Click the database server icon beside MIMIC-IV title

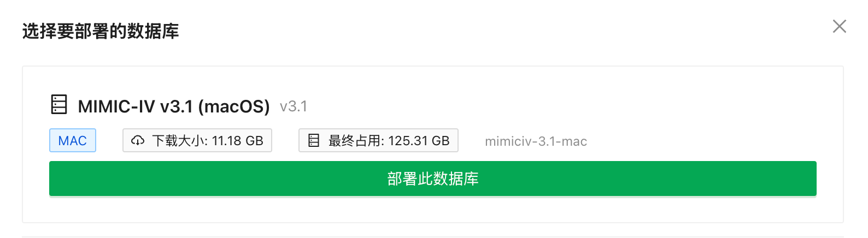tap(59, 104)
